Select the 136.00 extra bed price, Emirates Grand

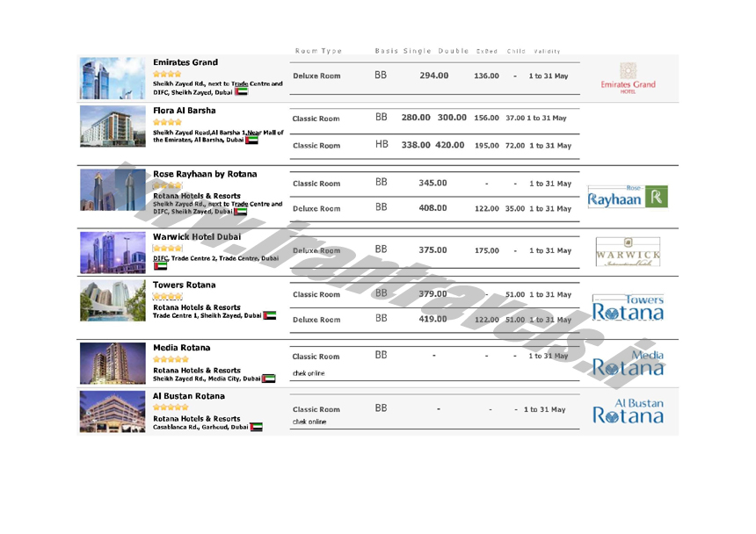coord(486,76)
